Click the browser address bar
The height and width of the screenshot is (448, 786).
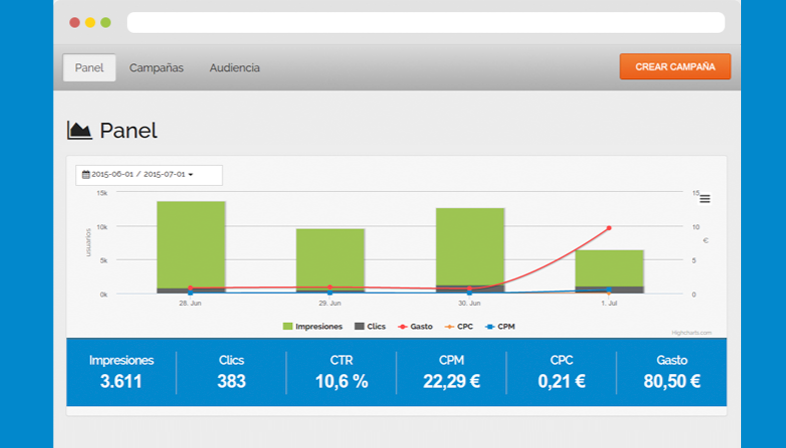pyautogui.click(x=426, y=23)
